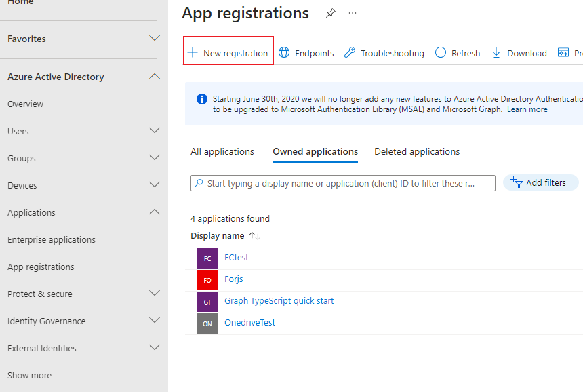This screenshot has height=392, width=583.
Task: Click the Add filters funnel icon
Action: [517, 182]
